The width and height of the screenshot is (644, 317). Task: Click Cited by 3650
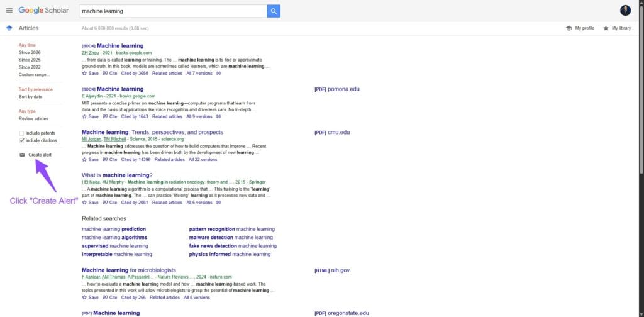tap(135, 74)
